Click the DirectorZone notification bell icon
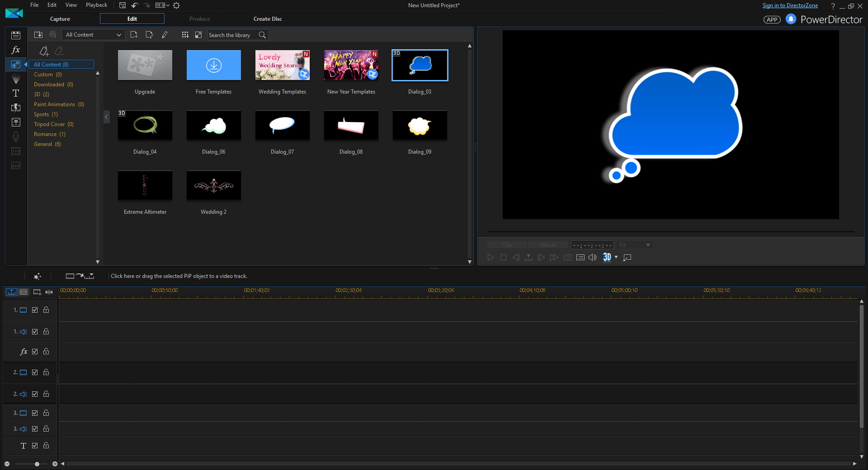This screenshot has height=470, width=868. coord(791,19)
